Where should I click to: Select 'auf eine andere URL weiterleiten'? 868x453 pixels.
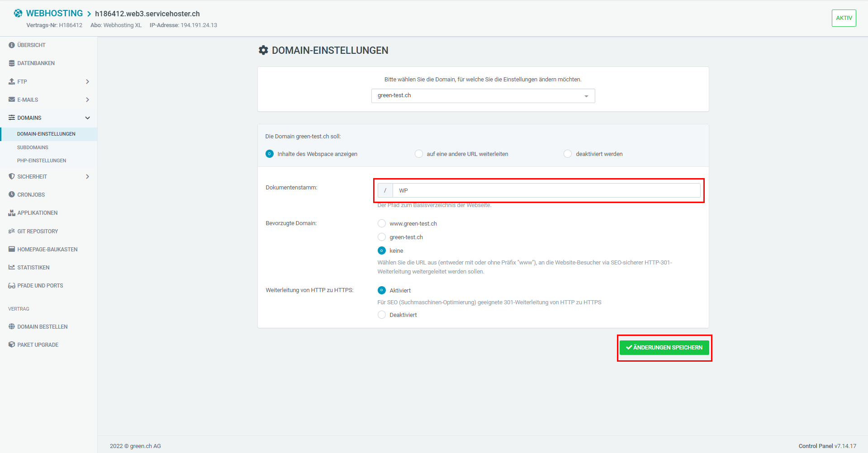[x=418, y=154]
